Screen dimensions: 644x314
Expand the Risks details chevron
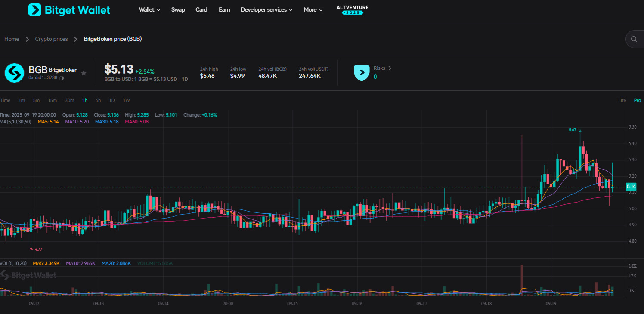point(390,68)
